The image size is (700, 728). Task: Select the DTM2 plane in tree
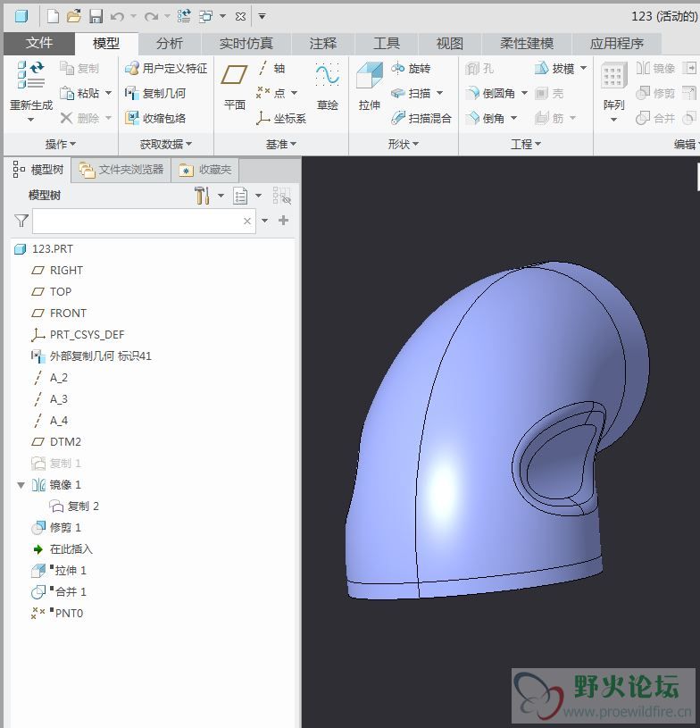[x=56, y=441]
